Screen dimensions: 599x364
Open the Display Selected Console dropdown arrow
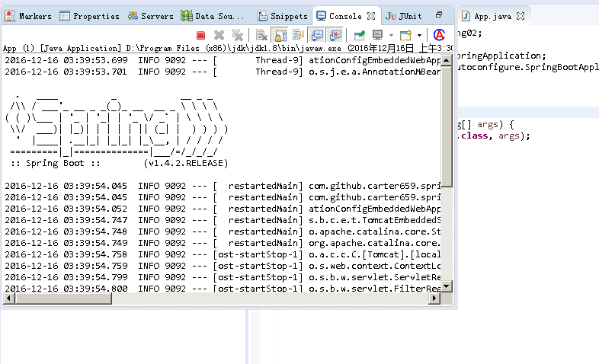[390, 35]
